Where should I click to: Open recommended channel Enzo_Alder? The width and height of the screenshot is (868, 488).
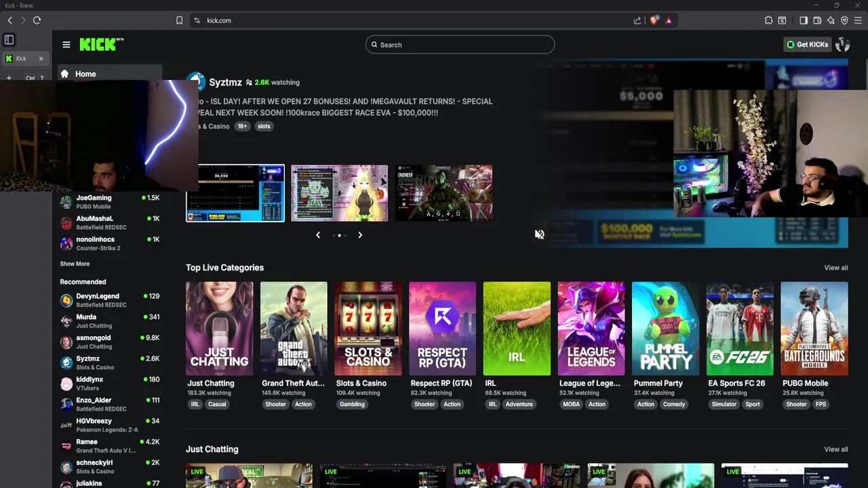[x=110, y=404]
